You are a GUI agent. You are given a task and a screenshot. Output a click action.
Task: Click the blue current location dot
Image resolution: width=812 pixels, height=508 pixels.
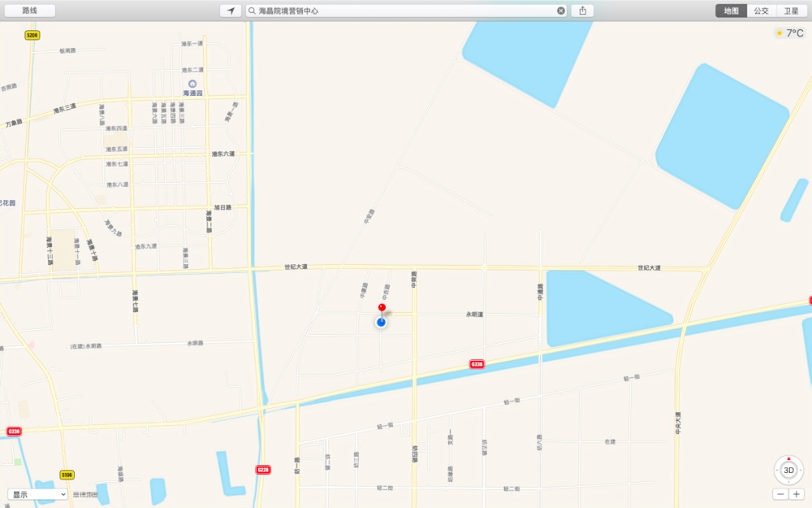(x=381, y=323)
